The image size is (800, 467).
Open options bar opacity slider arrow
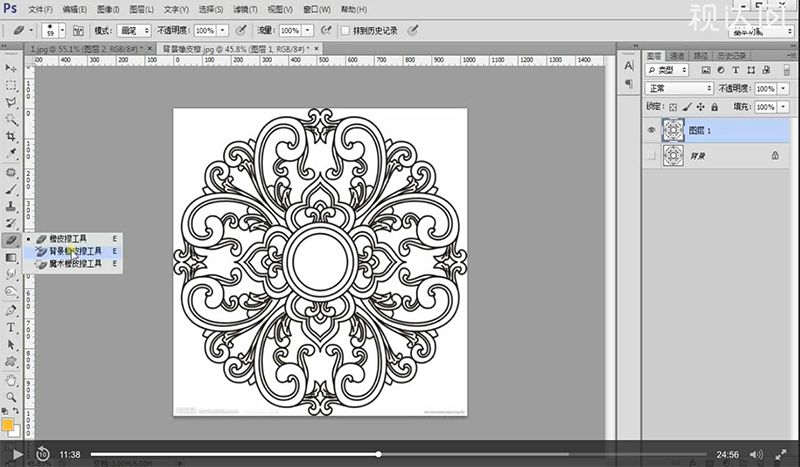pyautogui.click(x=222, y=31)
